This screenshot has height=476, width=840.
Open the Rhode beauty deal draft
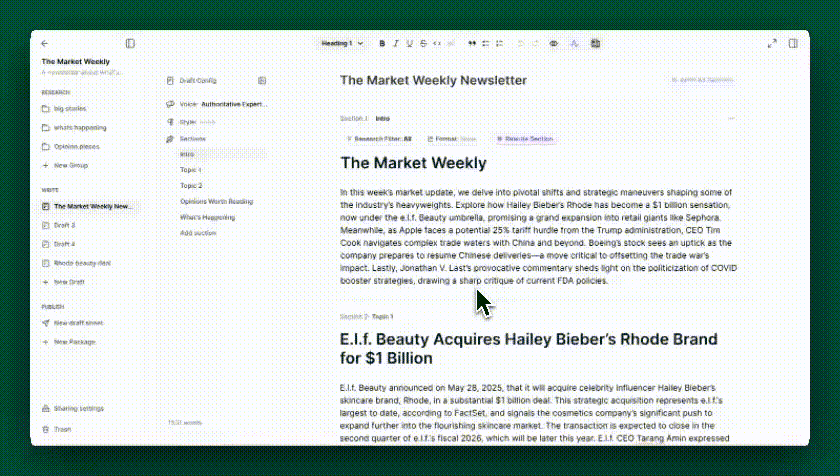point(82,263)
